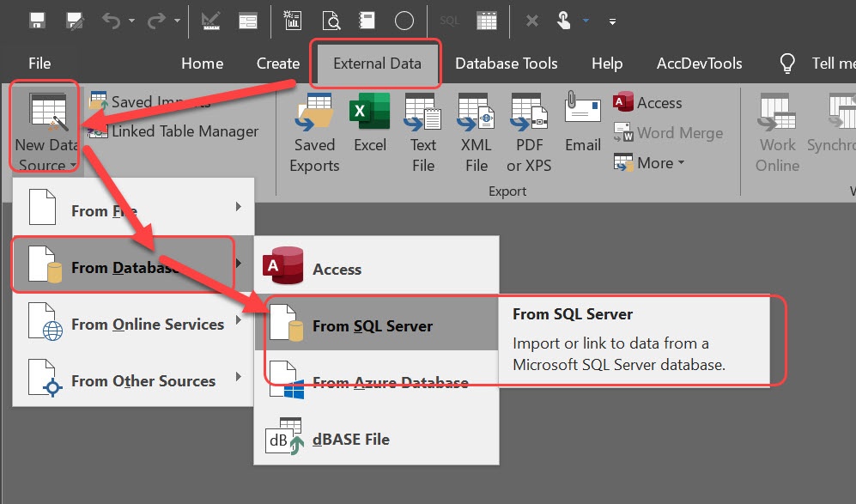Viewport: 856px width, 504px height.
Task: Open the Undo history dropdown arrow
Action: click(x=131, y=21)
